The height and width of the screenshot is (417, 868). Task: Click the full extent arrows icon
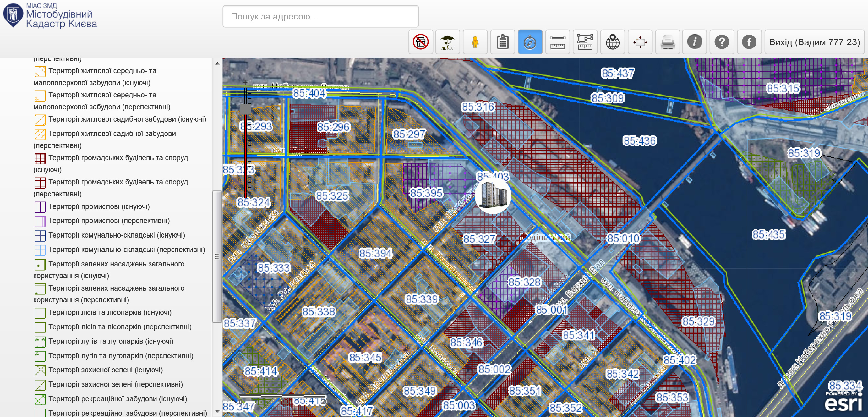(x=640, y=42)
